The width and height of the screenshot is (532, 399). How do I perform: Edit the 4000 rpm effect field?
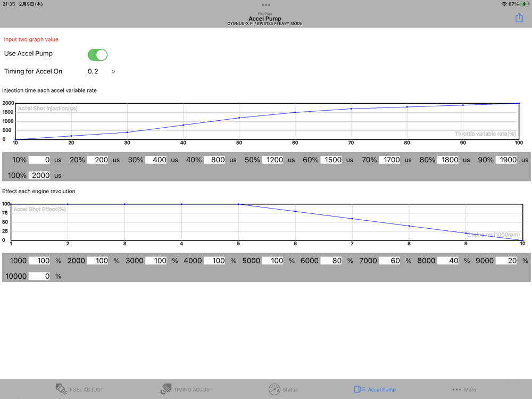pos(214,261)
